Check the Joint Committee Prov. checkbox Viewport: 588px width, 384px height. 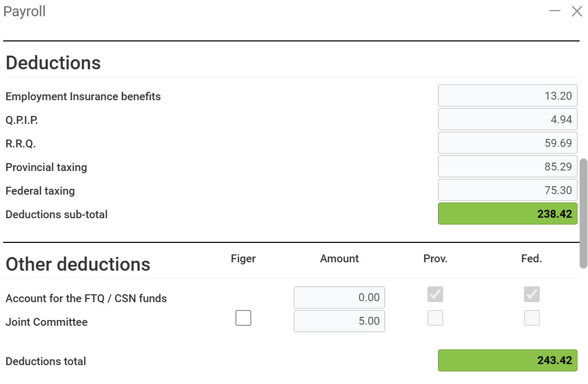[x=435, y=318]
